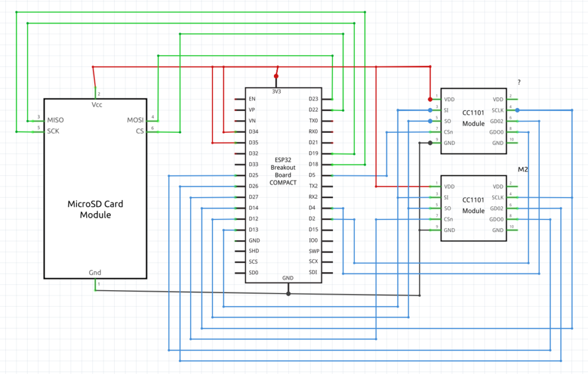Viewport: 588px width, 374px height.
Task: Select the CC1101 Module labeled with question mark
Action: coord(474,121)
